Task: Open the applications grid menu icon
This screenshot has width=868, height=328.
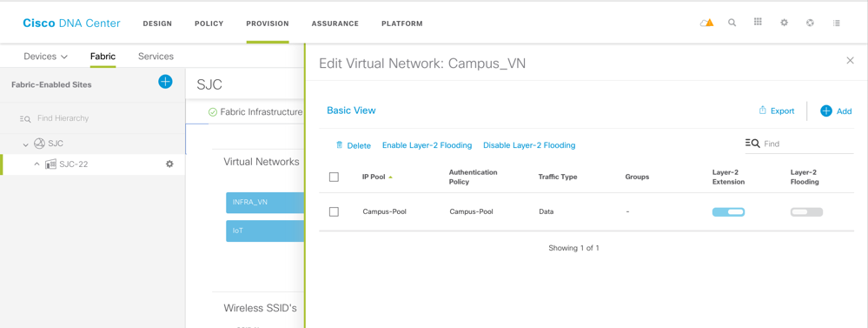Action: pyautogui.click(x=758, y=22)
